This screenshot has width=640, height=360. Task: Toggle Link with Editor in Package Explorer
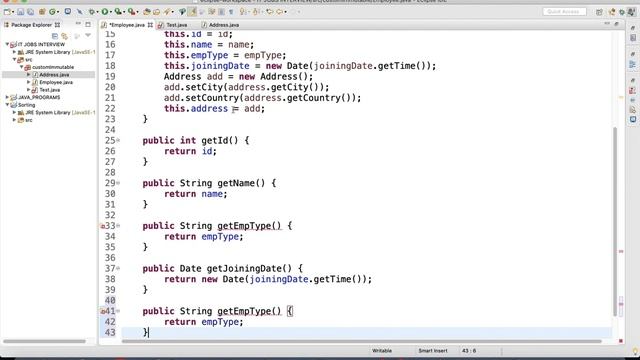pos(64,36)
